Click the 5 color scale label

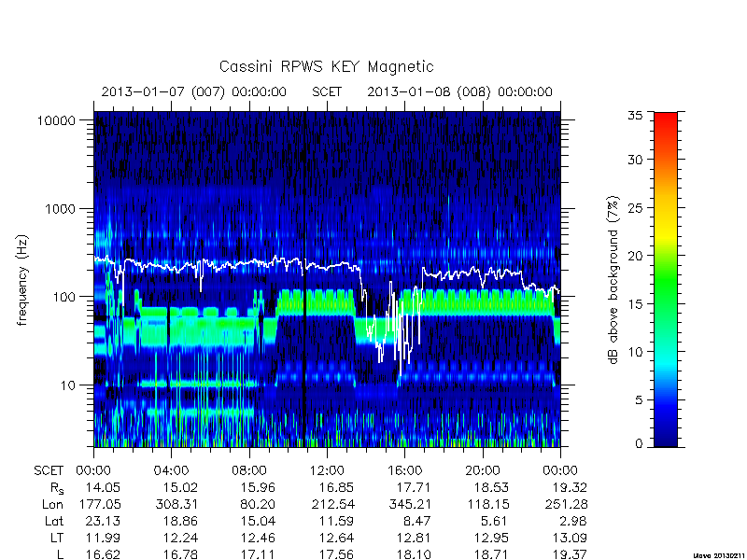click(x=639, y=400)
